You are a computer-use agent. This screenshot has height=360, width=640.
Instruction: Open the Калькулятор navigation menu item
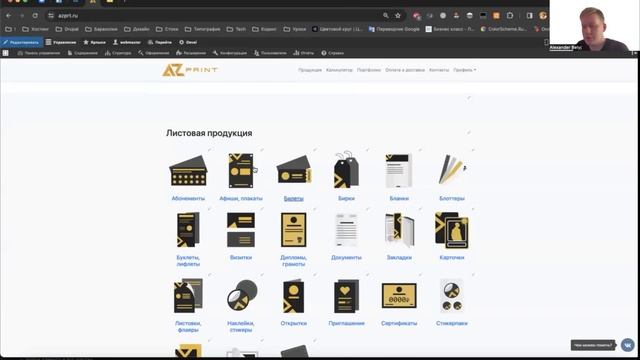pos(339,70)
